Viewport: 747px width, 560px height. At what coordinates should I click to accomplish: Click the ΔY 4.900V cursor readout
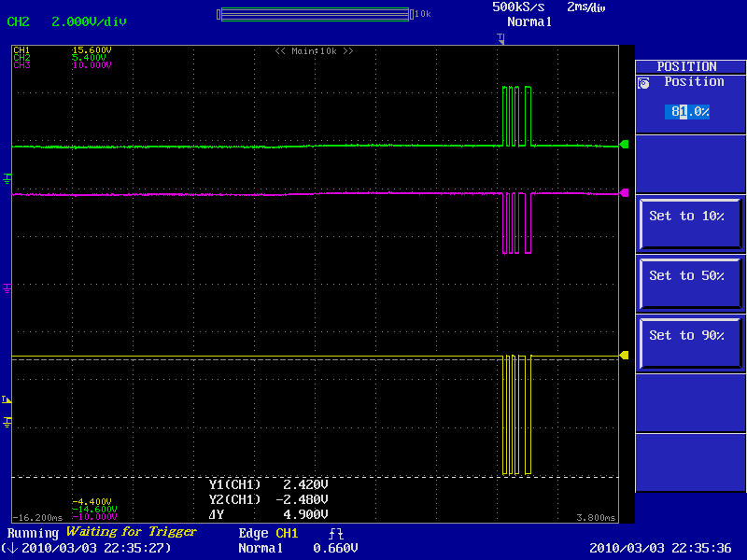coord(269,515)
